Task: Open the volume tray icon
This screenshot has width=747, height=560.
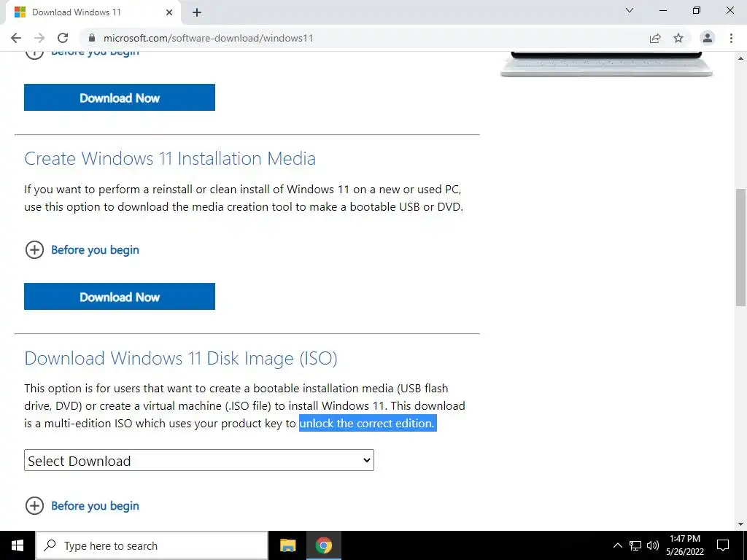Action: [x=653, y=545]
